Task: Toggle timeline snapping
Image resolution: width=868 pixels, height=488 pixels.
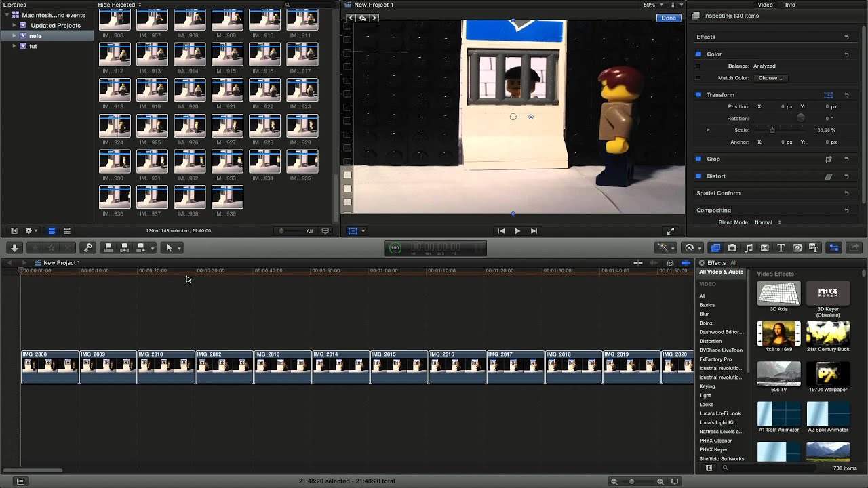Action: tap(686, 263)
